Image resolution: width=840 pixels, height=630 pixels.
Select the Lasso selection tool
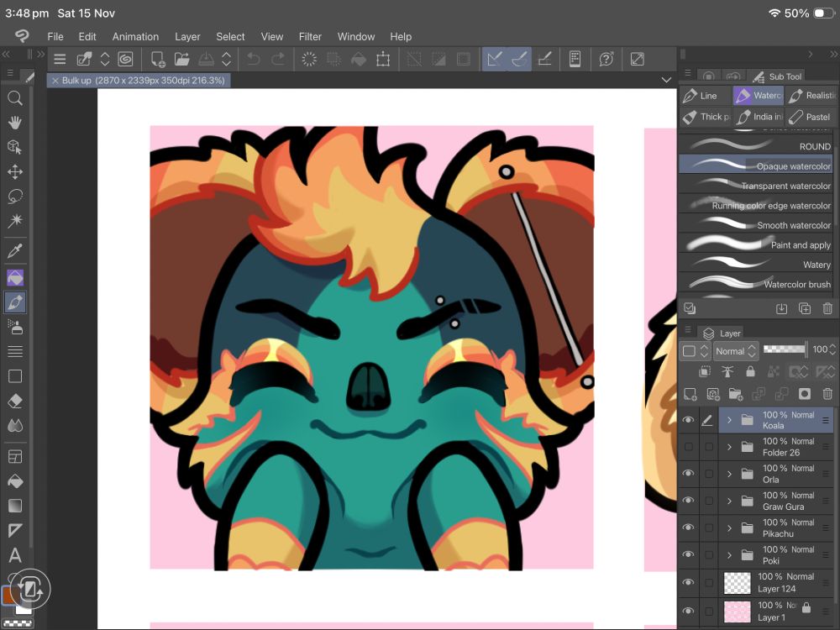15,196
